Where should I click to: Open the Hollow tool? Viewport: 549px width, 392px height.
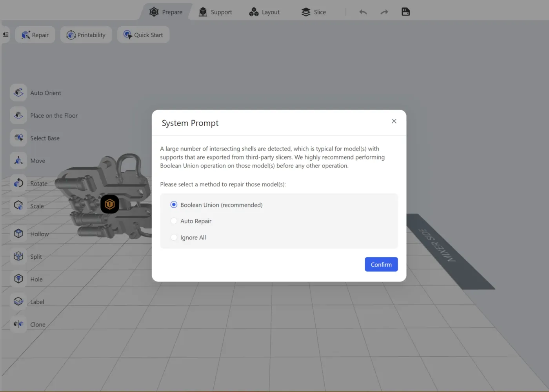(18, 234)
